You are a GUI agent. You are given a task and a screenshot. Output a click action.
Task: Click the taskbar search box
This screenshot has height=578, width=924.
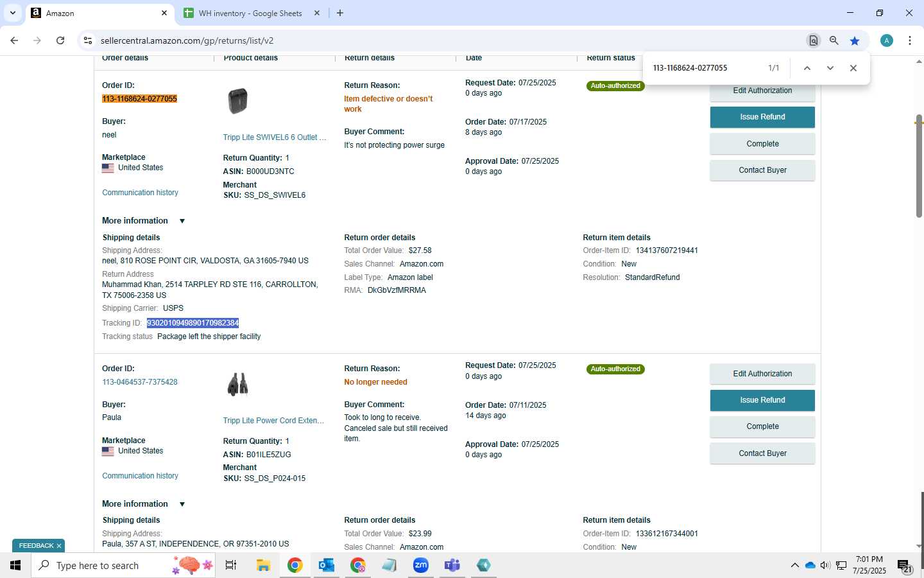(x=123, y=565)
